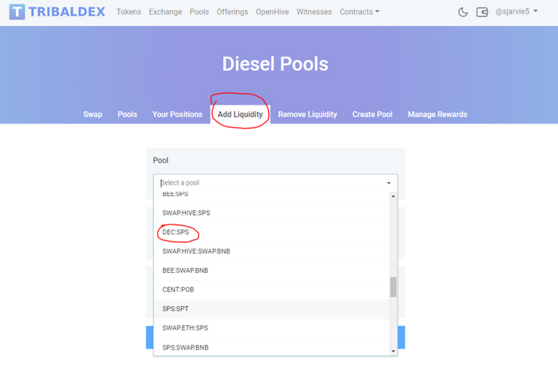This screenshot has height=392, width=558.
Task: Toggle dark mode moon icon
Action: (463, 12)
